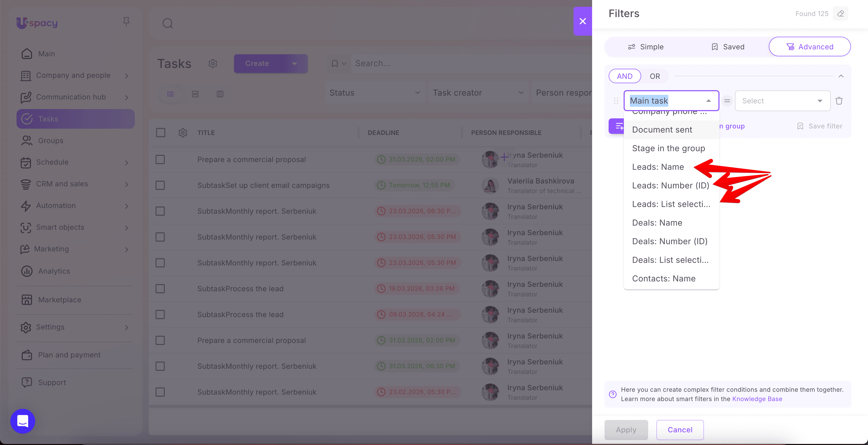
Task: Click the eraser icon to clear filters
Action: pos(841,13)
